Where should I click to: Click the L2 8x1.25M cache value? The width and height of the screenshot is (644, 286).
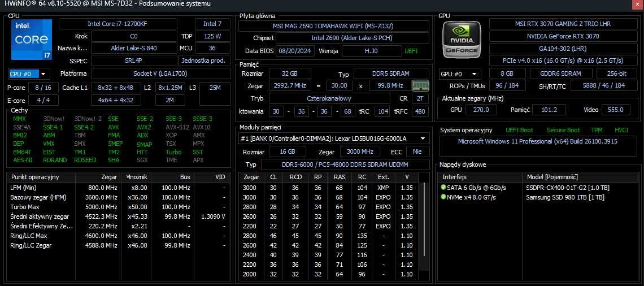coord(171,88)
